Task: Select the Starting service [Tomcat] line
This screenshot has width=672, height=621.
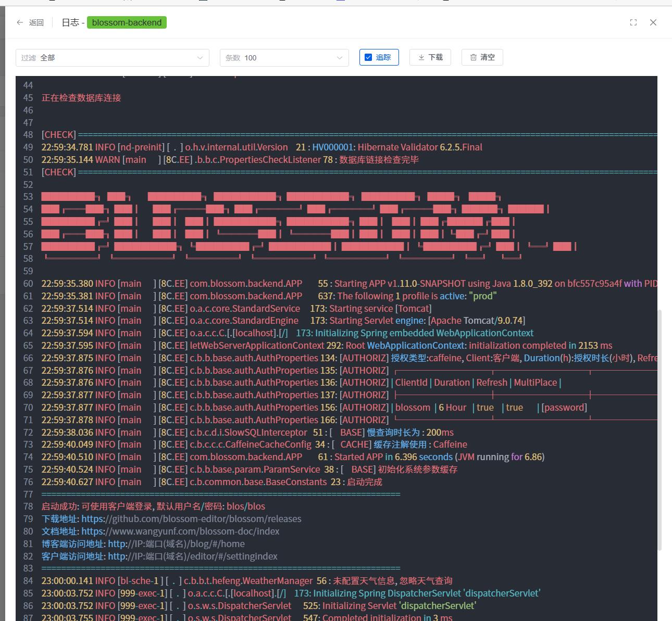Action: [237, 309]
